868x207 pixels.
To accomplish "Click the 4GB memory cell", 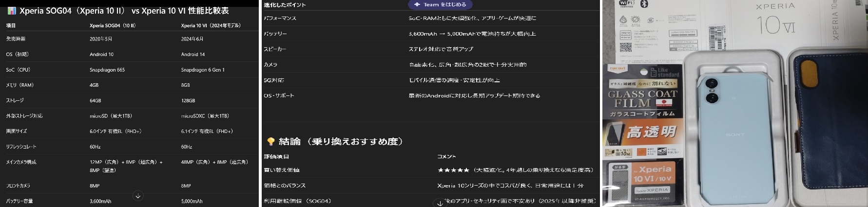I will 94,85.
